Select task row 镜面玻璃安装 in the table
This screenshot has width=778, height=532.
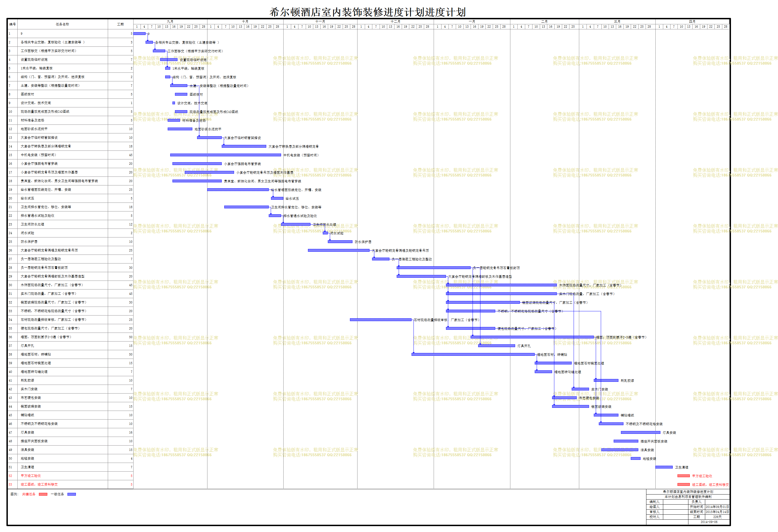70,407
